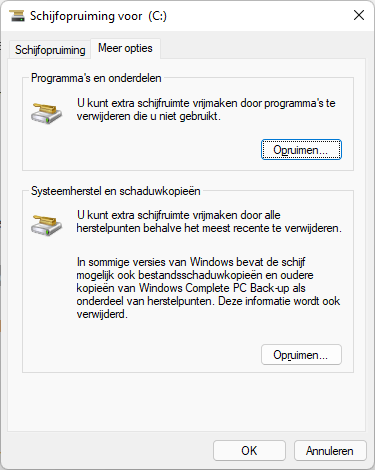Click the title text Schijfopruiming voor (C:)

[x=98, y=16]
